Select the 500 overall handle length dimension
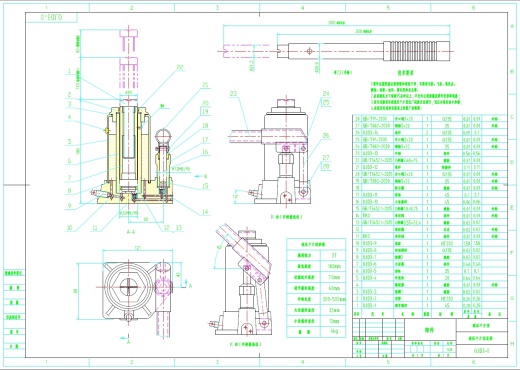This screenshot has height=370, width=520. tap(336, 23)
